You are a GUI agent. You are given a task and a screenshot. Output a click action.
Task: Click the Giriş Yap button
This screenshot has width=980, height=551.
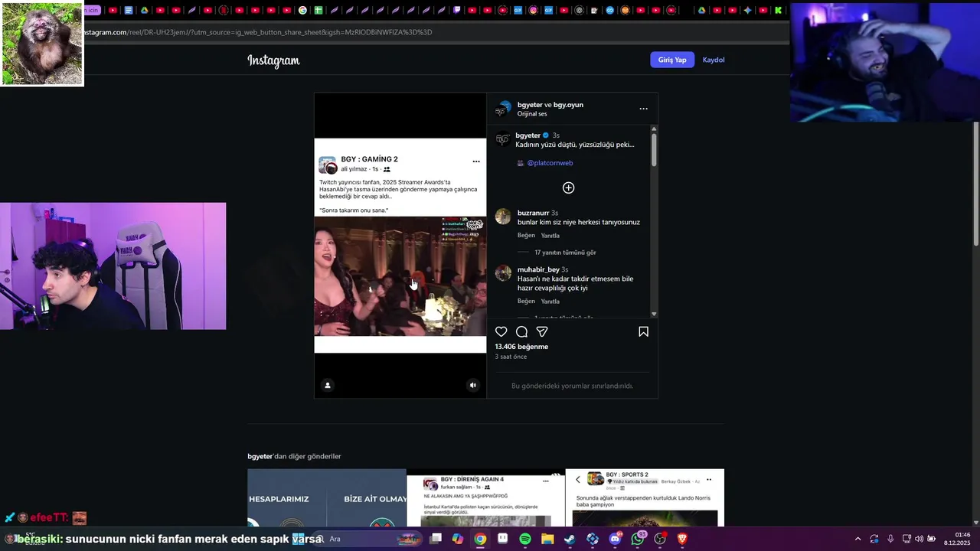pos(672,60)
